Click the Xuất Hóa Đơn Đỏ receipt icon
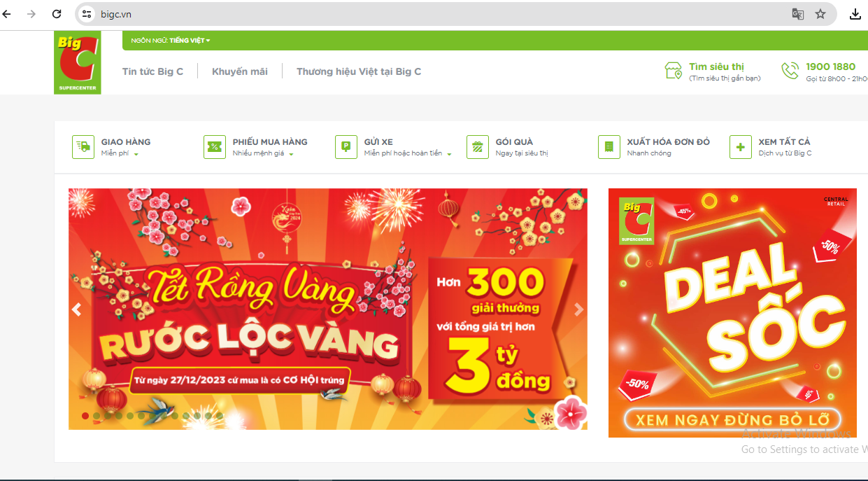Viewport: 868px width, 481px height. 609,147
